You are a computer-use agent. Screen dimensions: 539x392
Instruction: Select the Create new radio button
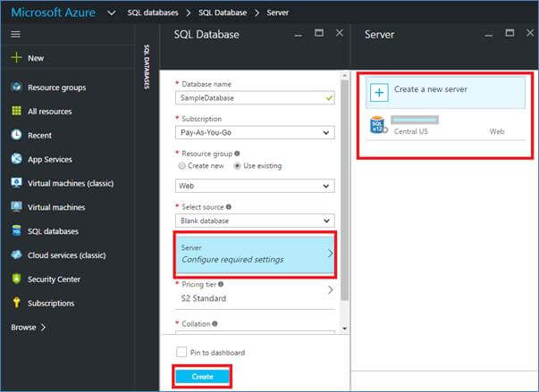click(181, 166)
